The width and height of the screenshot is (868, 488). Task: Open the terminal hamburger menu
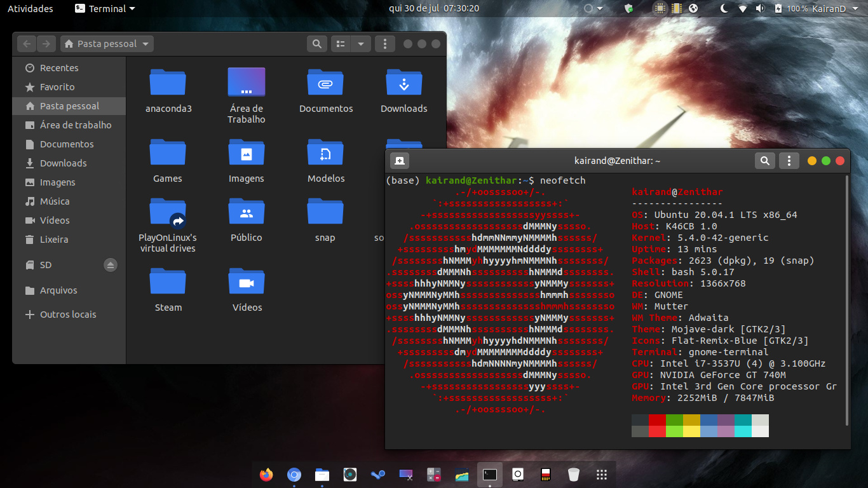pyautogui.click(x=789, y=161)
